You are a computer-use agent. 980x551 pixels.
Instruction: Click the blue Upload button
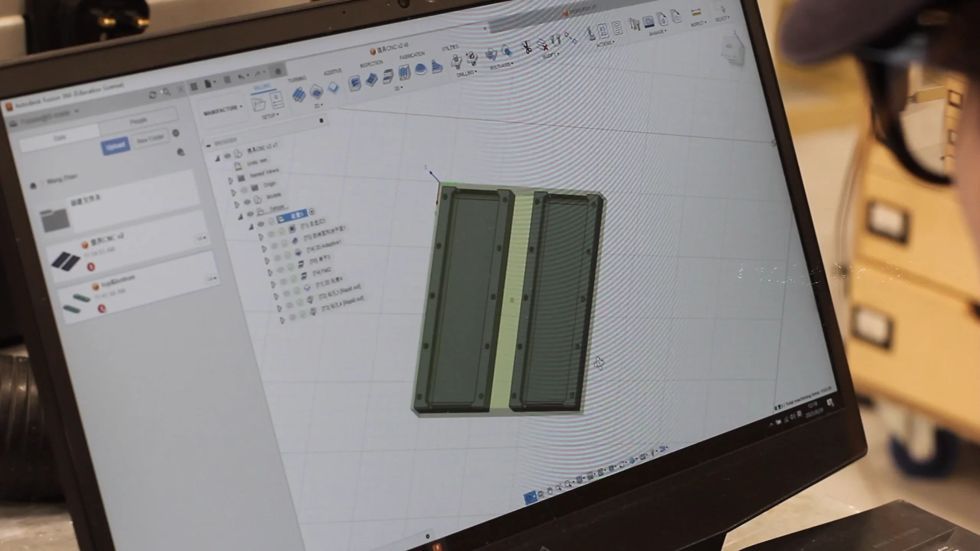[x=116, y=145]
